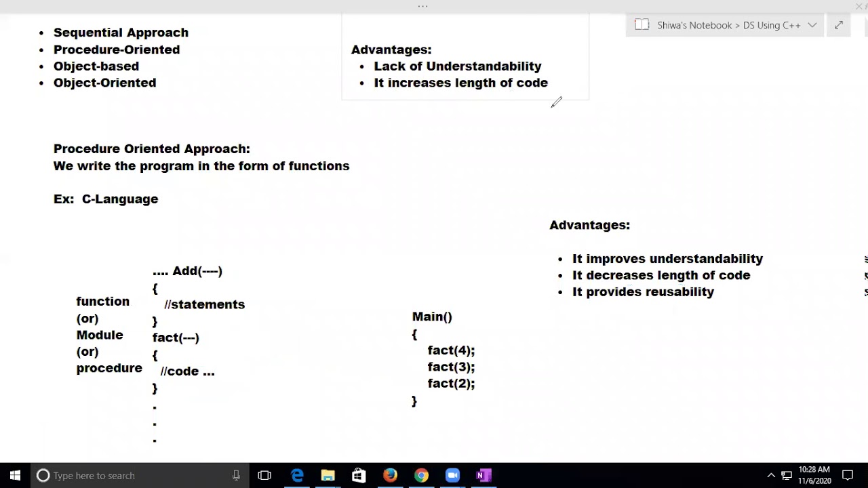Screen dimensions: 868x488
Task: Click the 'Sequential Approach' bullet text
Action: (121, 33)
